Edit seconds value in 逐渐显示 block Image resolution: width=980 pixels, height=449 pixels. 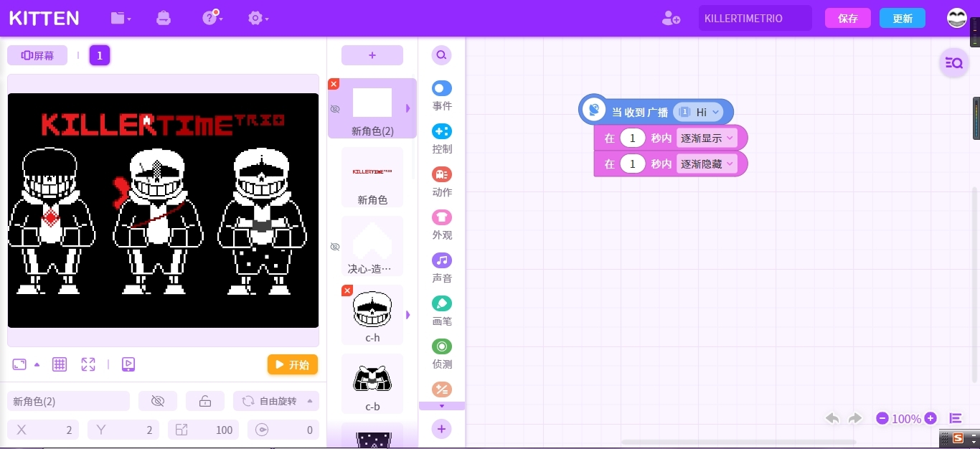click(x=633, y=138)
